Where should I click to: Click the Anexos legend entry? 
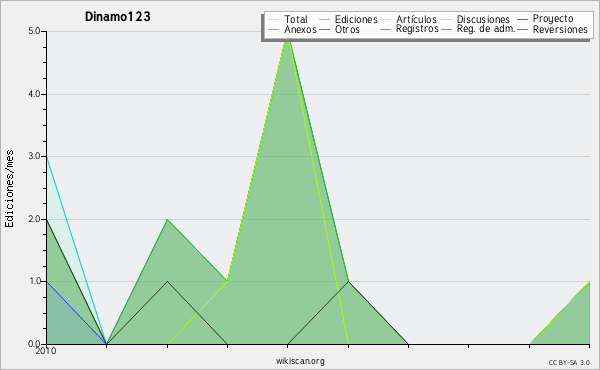300,29
